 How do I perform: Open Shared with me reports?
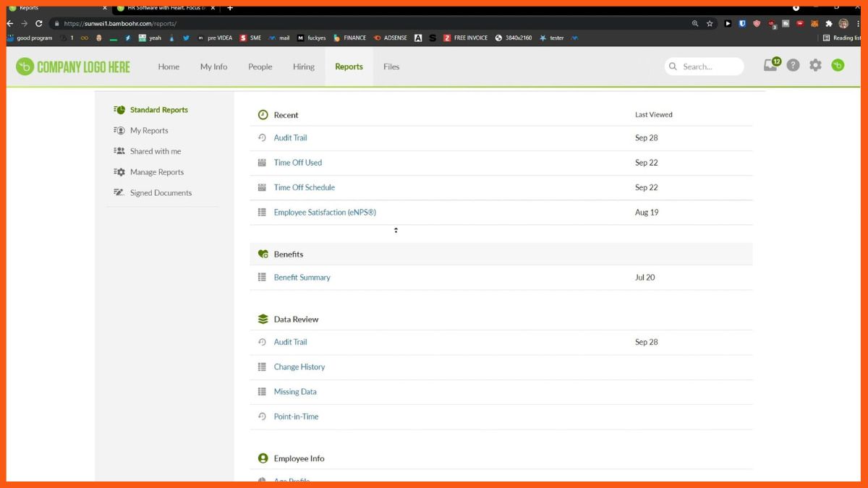tap(156, 151)
